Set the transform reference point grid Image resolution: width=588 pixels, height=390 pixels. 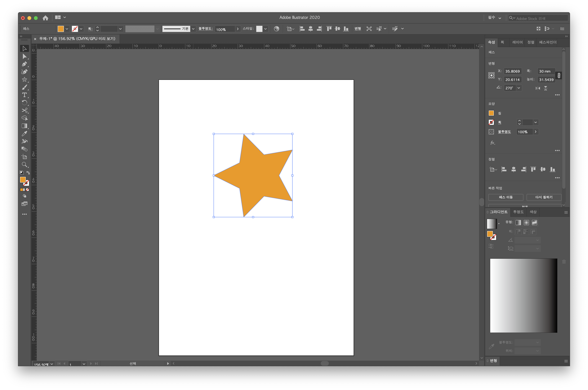click(491, 75)
